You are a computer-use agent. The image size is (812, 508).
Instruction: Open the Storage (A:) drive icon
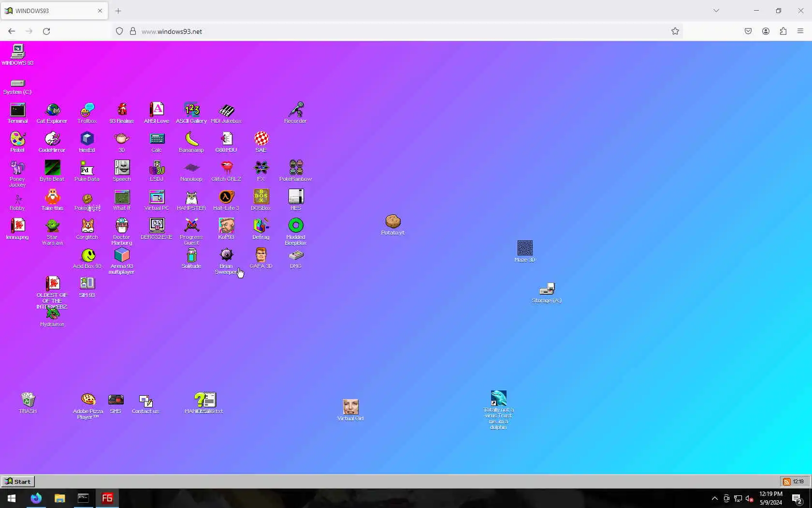547,293
